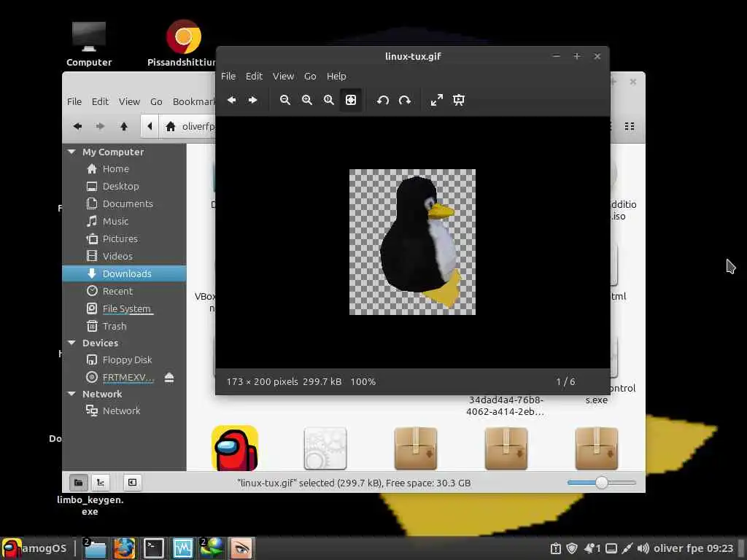
Task: Open Pissandshittium desktop icon
Action: tap(183, 44)
